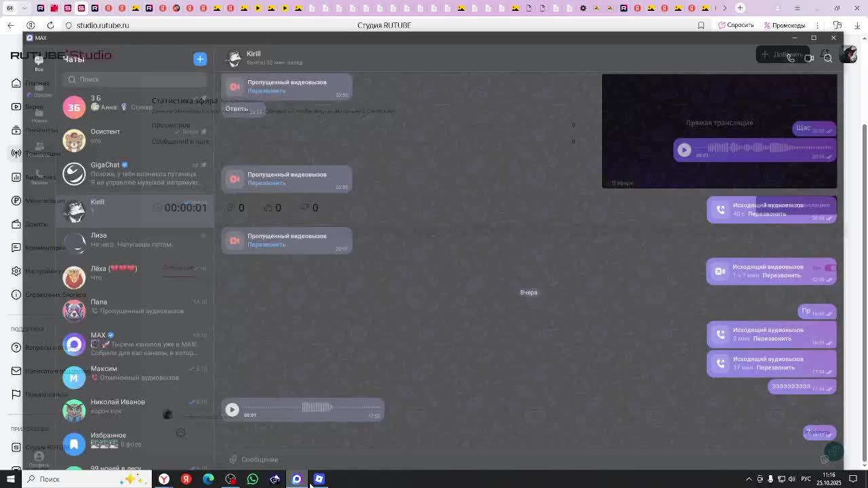Call back from the 37-minute outgoing audio call

tap(775, 368)
